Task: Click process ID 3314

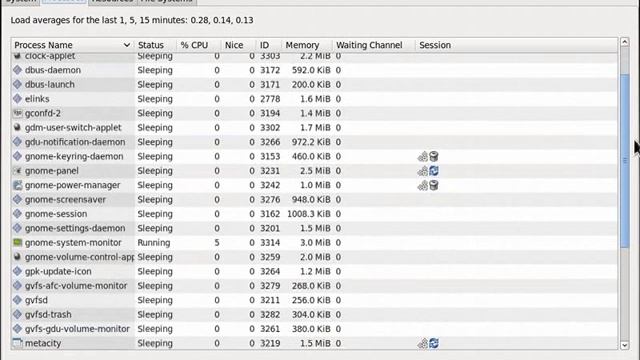Action: 270,242
